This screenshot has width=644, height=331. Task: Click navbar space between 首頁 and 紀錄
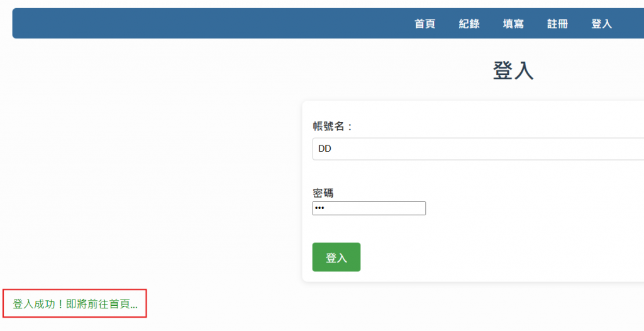coord(447,24)
